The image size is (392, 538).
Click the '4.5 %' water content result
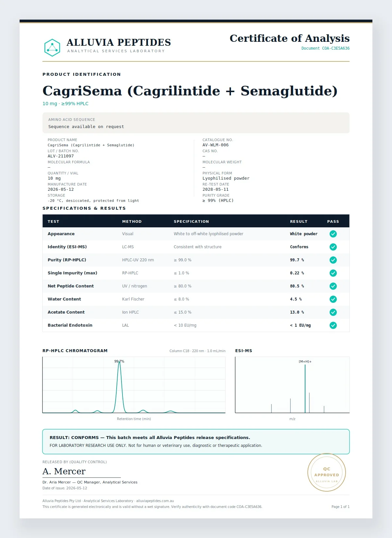click(x=296, y=299)
